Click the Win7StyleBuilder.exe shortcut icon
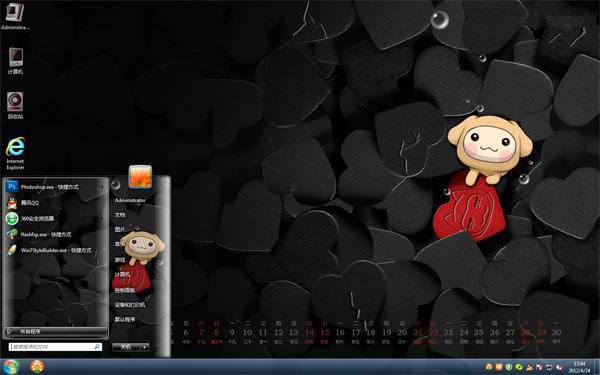600x375 pixels. point(12,250)
